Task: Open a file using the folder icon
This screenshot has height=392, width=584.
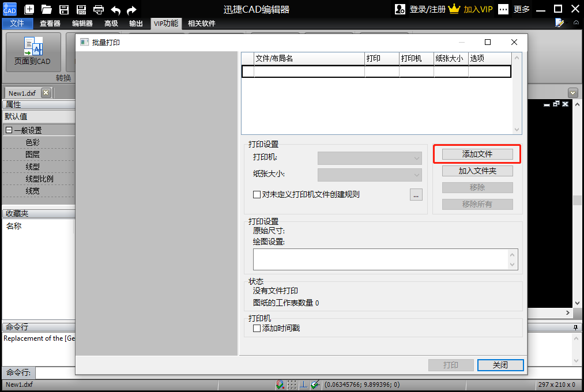Action: coord(47,9)
